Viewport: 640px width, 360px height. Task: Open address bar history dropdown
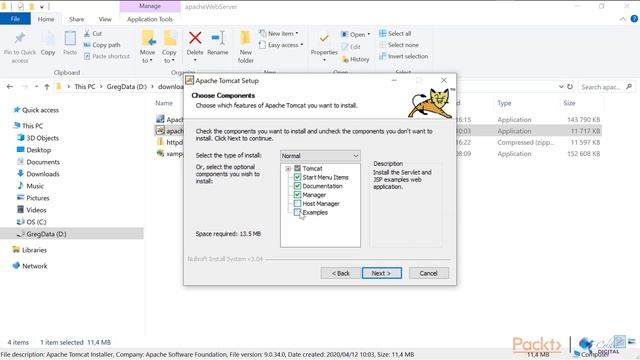click(561, 87)
